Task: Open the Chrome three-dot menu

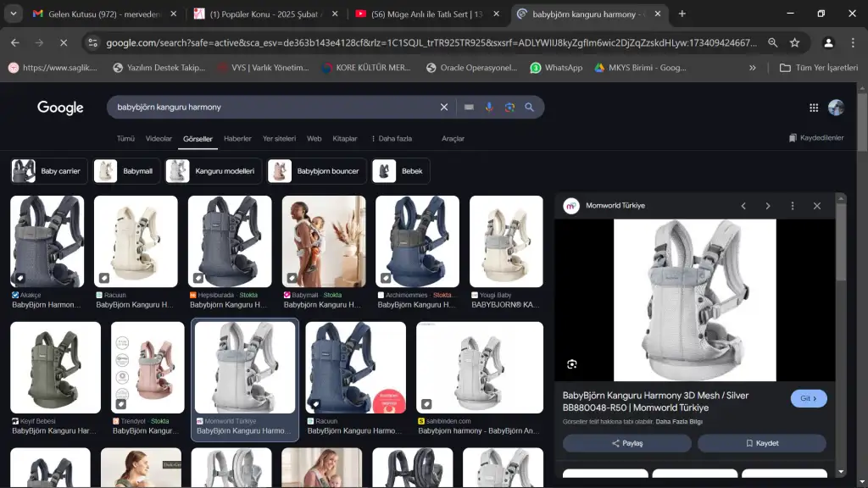Action: coord(853,42)
